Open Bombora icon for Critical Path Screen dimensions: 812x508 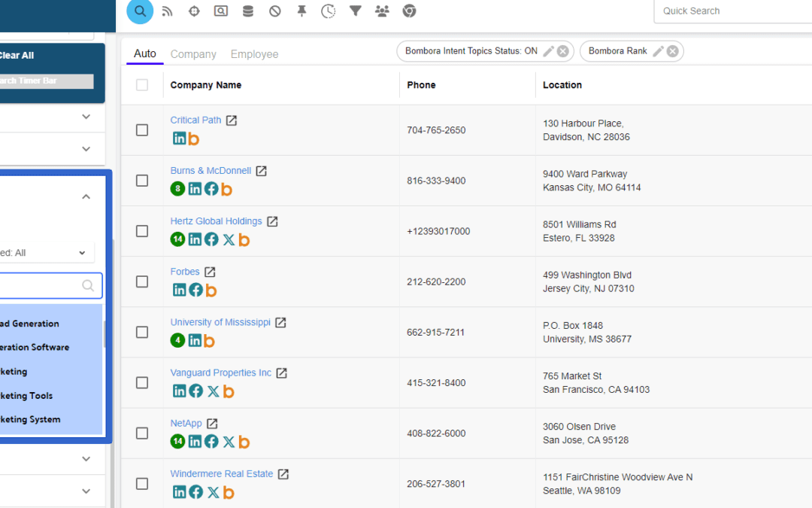coord(194,138)
